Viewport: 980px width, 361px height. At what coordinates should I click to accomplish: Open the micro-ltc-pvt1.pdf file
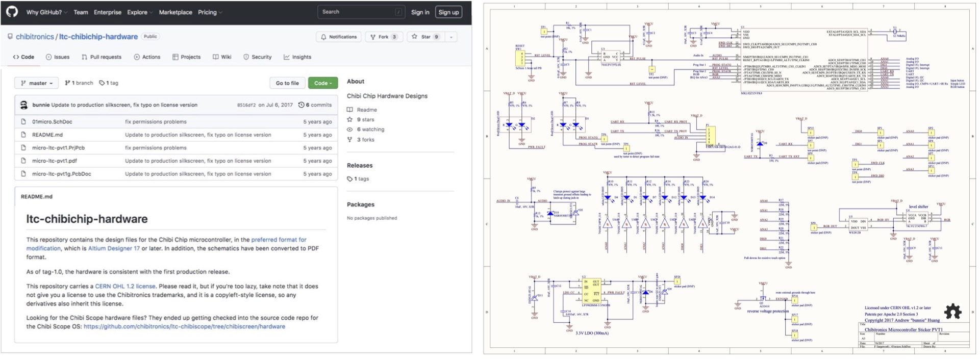click(55, 161)
